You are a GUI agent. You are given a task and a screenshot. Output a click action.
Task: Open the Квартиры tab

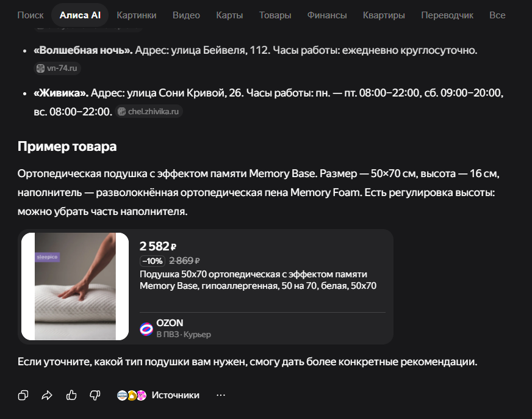(x=384, y=15)
